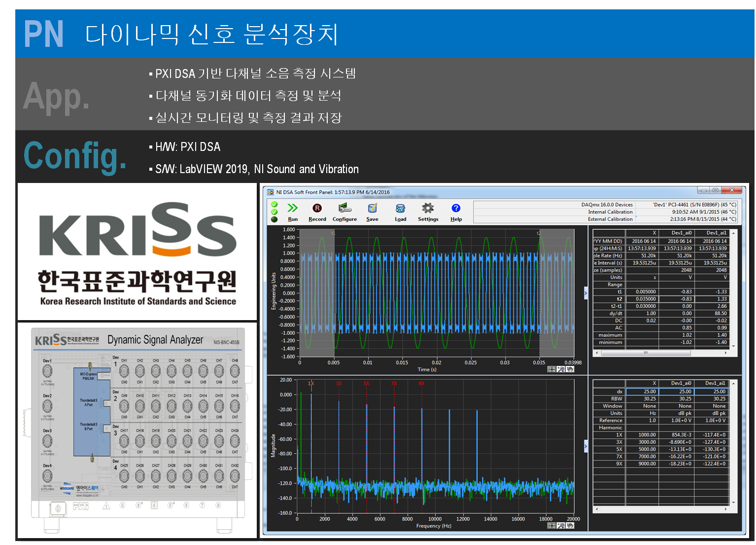Screen dimensions: 756x545
Task: Select the 7X harmonic cursor on spectrum
Action: pos(394,447)
